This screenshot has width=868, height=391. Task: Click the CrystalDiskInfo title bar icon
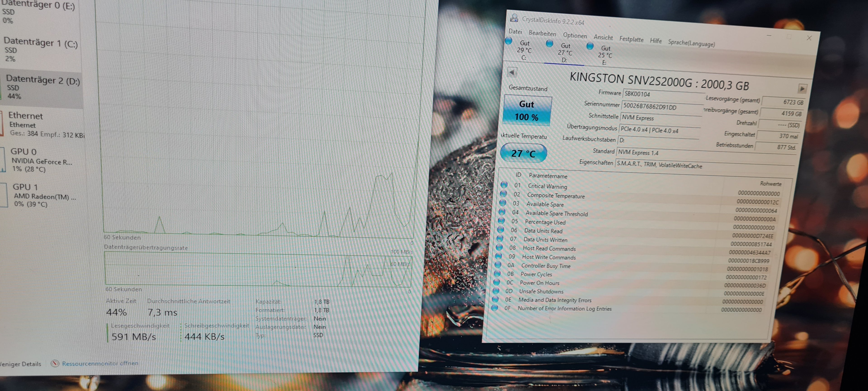(514, 18)
